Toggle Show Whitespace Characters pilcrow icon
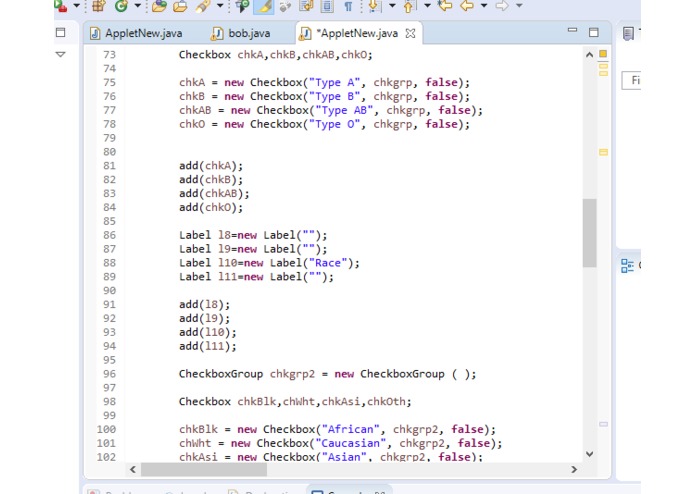Viewport: 695px width, 494px height. pos(348,6)
